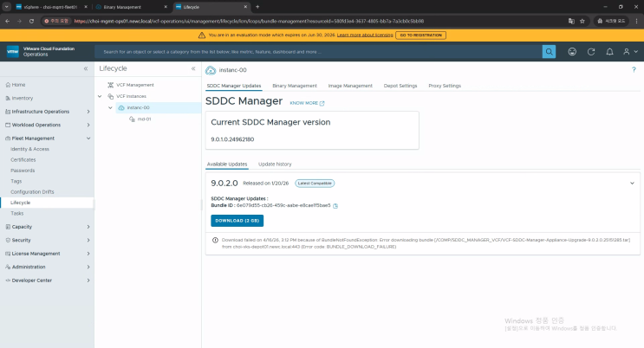Click the VMware Cloud Foundation logo
The width and height of the screenshot is (644, 348).
(13, 51)
